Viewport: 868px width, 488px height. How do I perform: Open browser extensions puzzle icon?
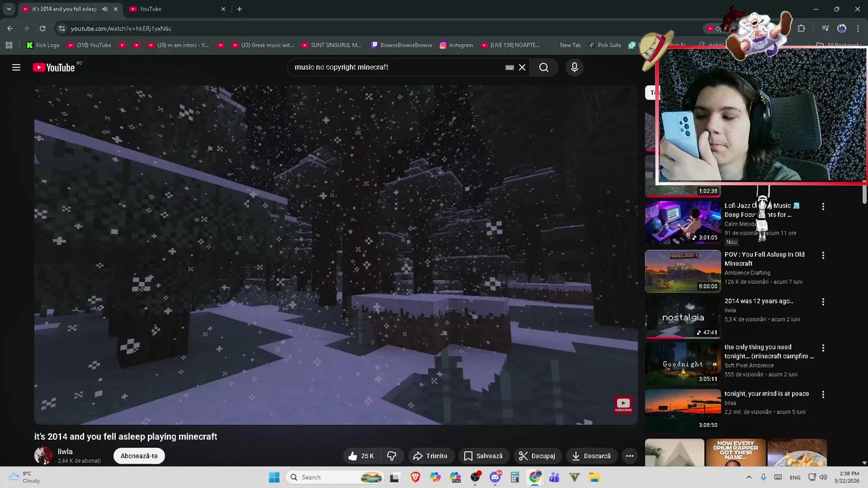[x=801, y=28]
